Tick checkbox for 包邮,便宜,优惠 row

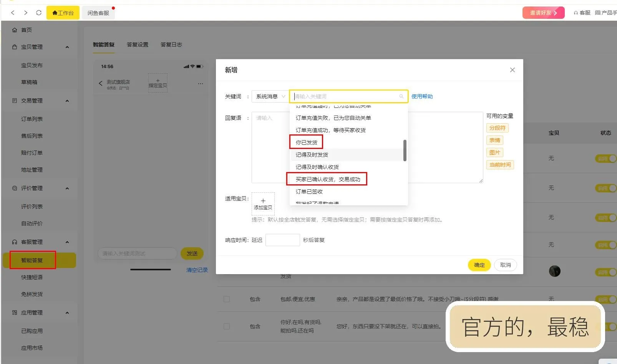tap(227, 299)
